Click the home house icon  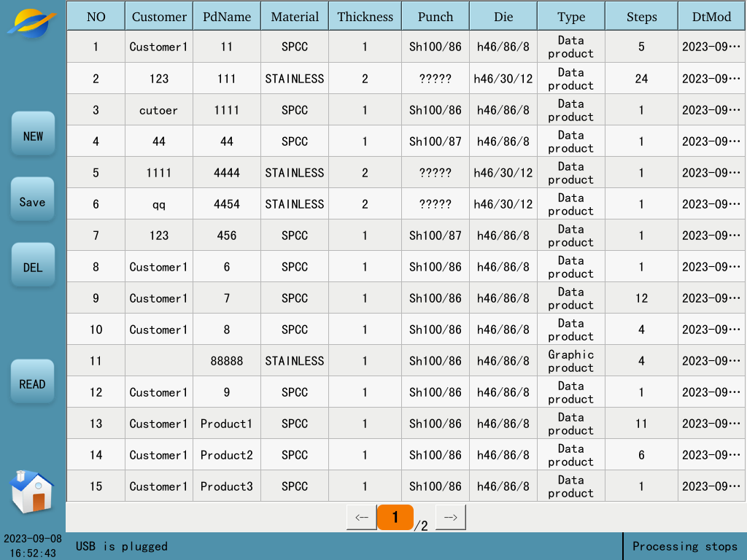[32, 491]
